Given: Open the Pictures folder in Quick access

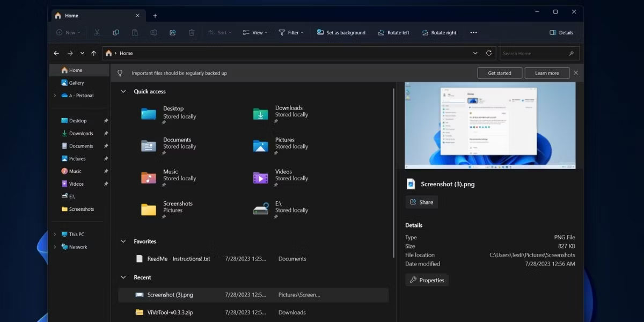Looking at the screenshot, I should (x=281, y=145).
